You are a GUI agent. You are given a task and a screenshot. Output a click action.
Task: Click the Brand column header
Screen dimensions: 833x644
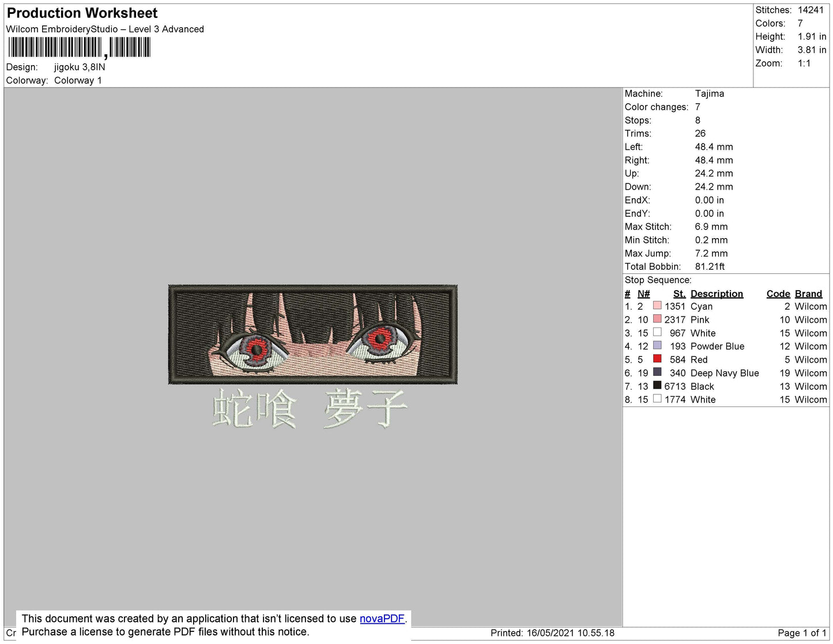(x=808, y=293)
